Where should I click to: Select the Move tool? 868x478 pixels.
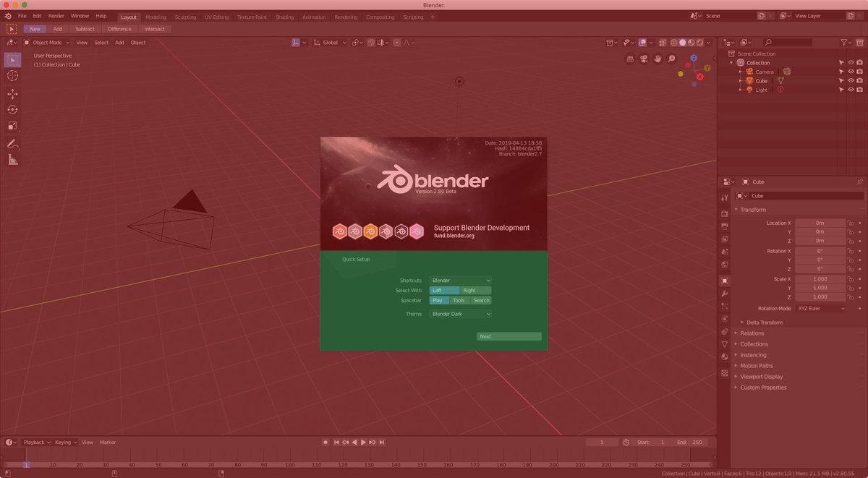[12, 94]
